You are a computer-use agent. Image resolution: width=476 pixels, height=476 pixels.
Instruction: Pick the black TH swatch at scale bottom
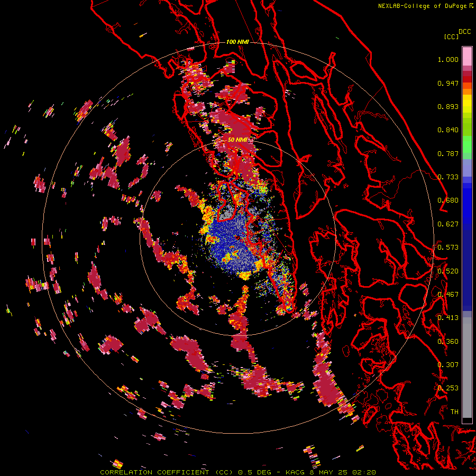467,420
